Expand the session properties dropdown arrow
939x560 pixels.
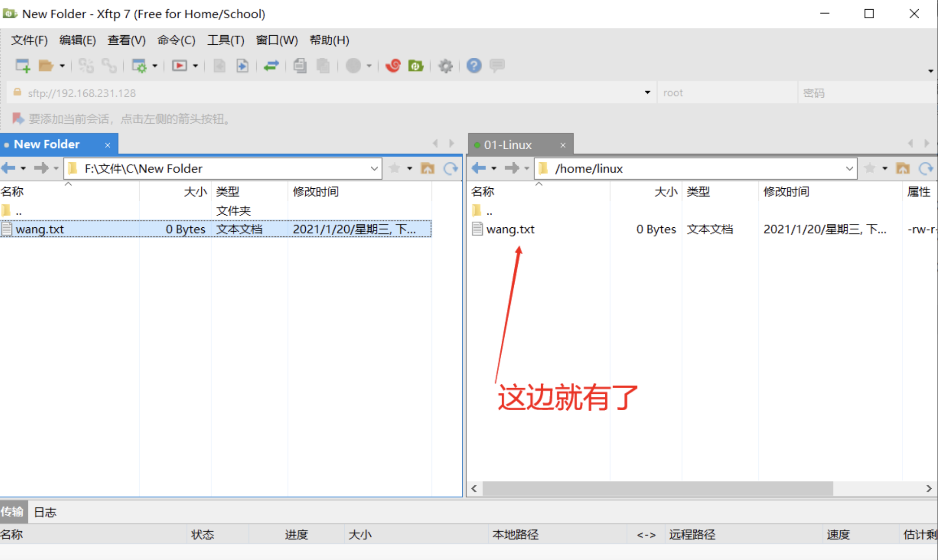(x=155, y=66)
